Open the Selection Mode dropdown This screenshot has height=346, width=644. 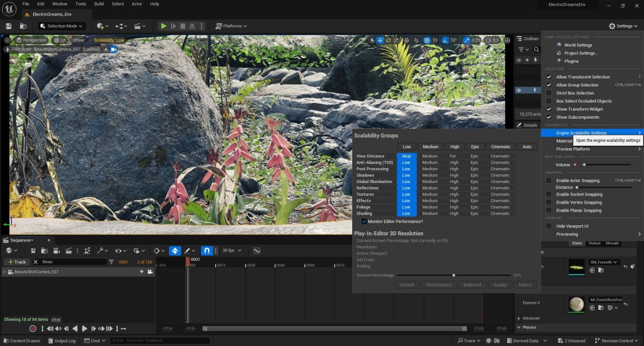pos(62,26)
